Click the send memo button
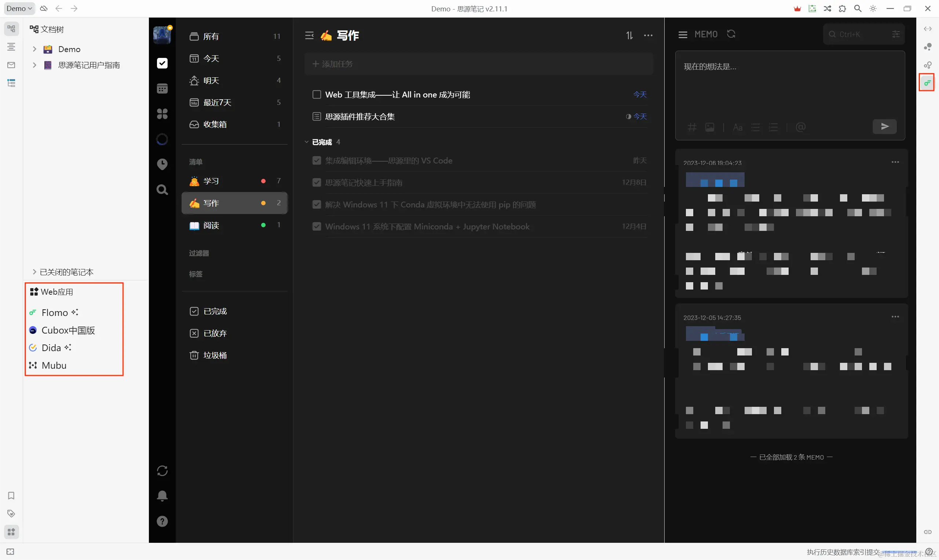 (x=884, y=126)
